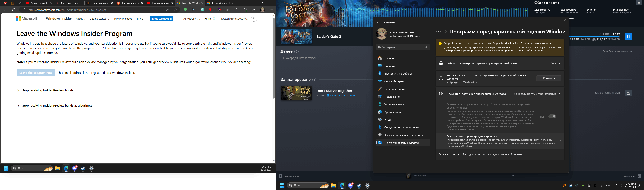Open the VK extension icon in Edge toolbar
Screen dimensions: 644x190
pyautogui.click(x=219, y=10)
